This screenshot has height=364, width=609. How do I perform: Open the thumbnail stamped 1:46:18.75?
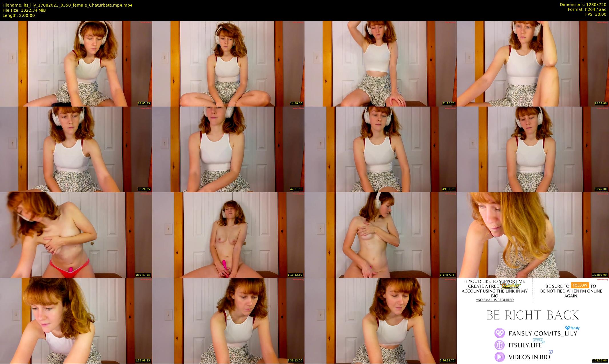point(380,321)
